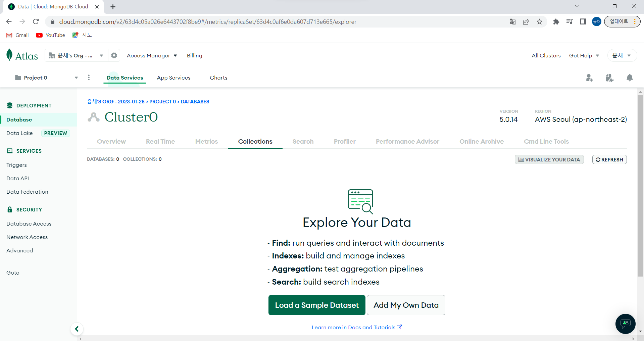Click the Visualize Your Data button
This screenshot has height=341, width=644.
point(549,159)
